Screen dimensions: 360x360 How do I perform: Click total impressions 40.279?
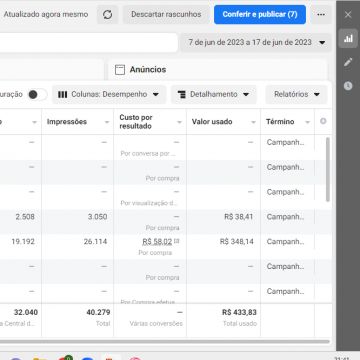[x=98, y=312]
